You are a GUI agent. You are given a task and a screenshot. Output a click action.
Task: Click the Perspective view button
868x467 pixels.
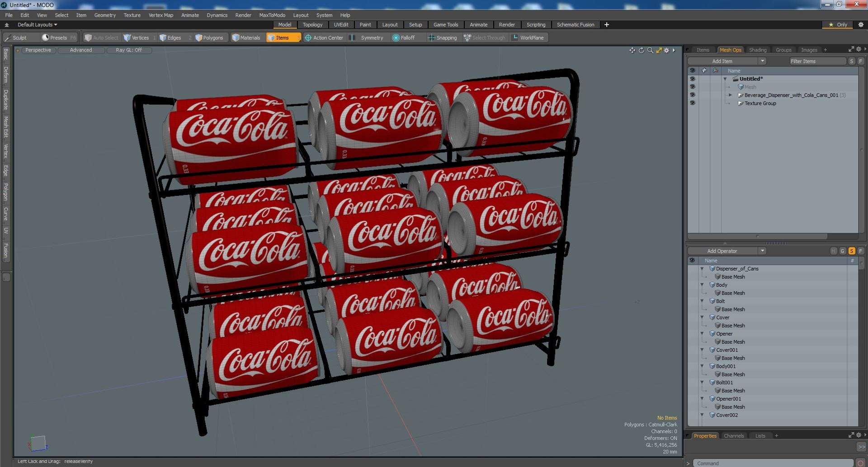(38, 50)
